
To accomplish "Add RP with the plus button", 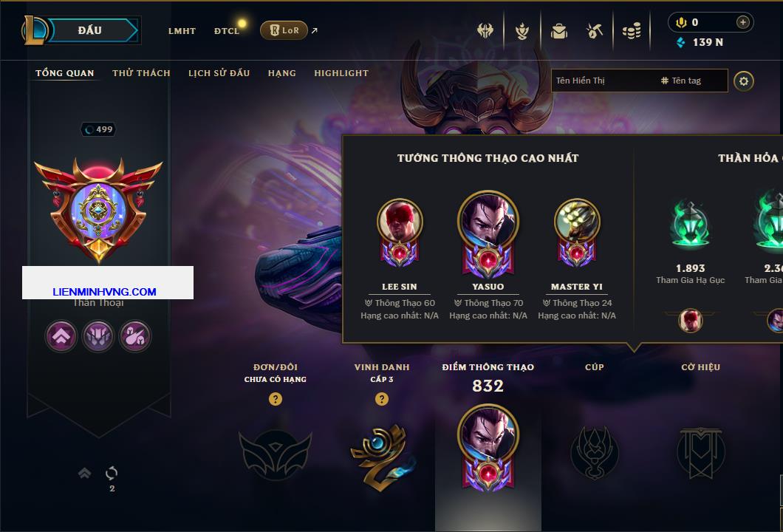I will pos(743,22).
